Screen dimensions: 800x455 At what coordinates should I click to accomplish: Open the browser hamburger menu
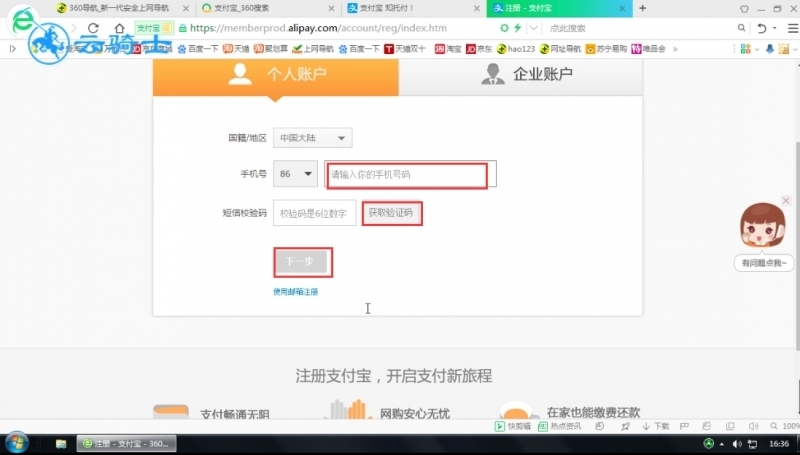click(x=793, y=29)
